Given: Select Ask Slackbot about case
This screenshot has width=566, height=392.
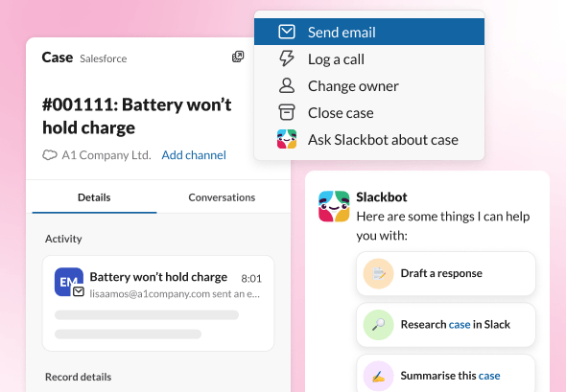Looking at the screenshot, I should [x=369, y=140].
